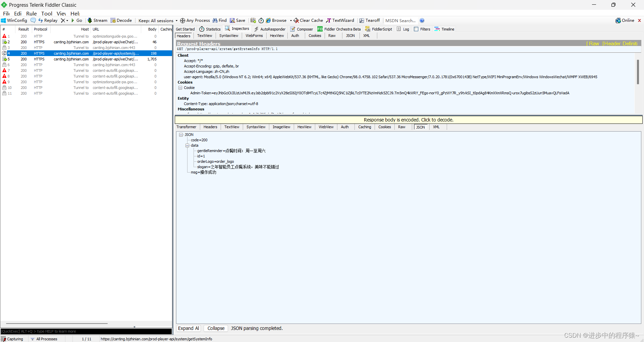
Task: Sort sessions by Result column header
Action: pyautogui.click(x=23, y=29)
